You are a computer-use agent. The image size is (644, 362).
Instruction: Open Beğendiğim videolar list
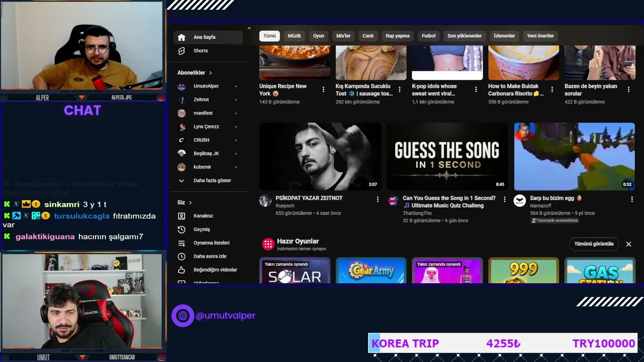tap(208, 270)
